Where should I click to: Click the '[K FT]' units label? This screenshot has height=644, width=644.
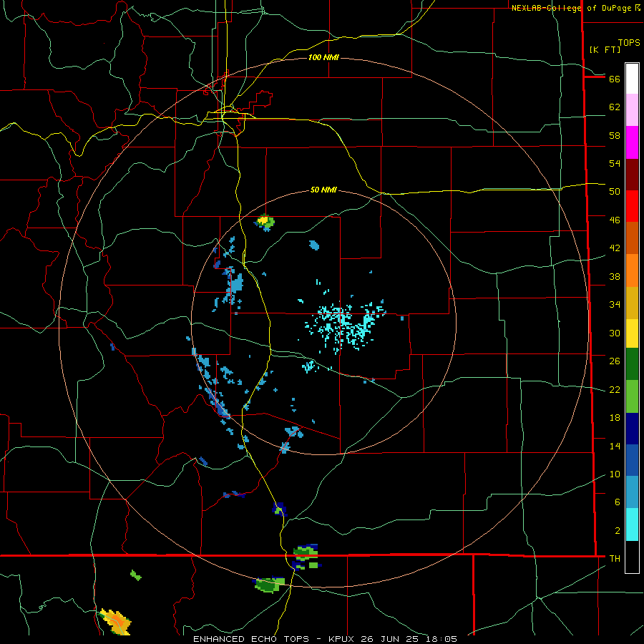click(x=605, y=49)
